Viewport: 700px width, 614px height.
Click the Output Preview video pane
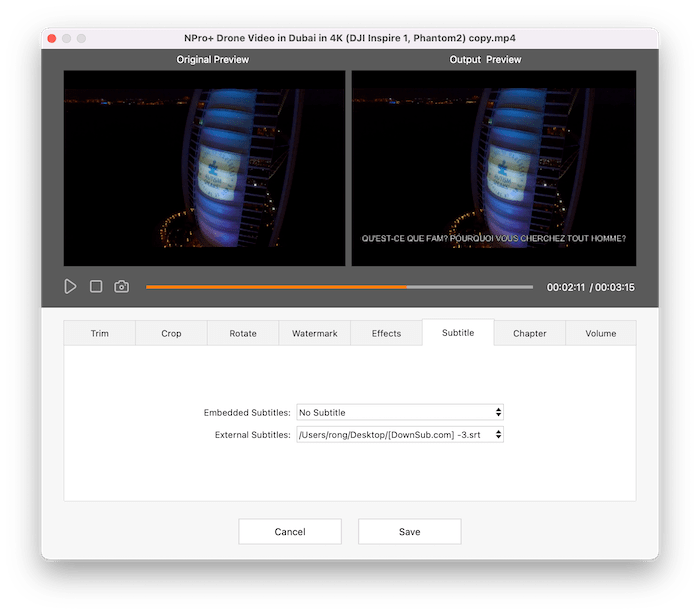click(493, 168)
